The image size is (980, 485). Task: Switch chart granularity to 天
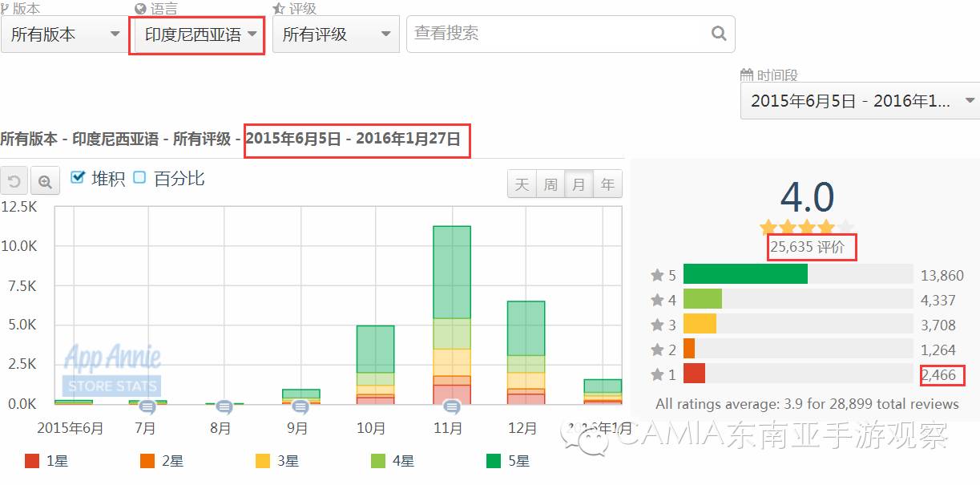pos(522,184)
